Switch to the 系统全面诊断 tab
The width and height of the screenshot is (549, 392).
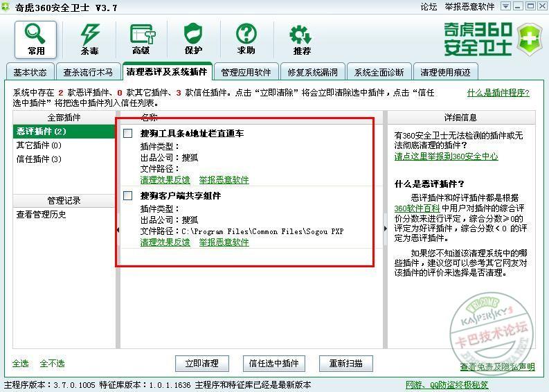pyautogui.click(x=379, y=72)
